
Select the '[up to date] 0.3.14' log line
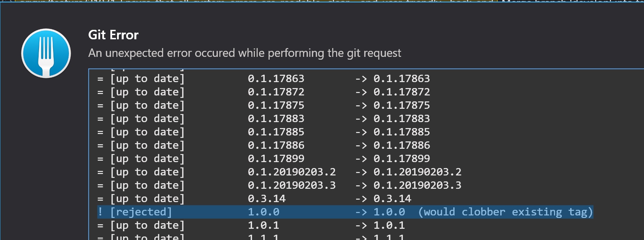coord(246,198)
